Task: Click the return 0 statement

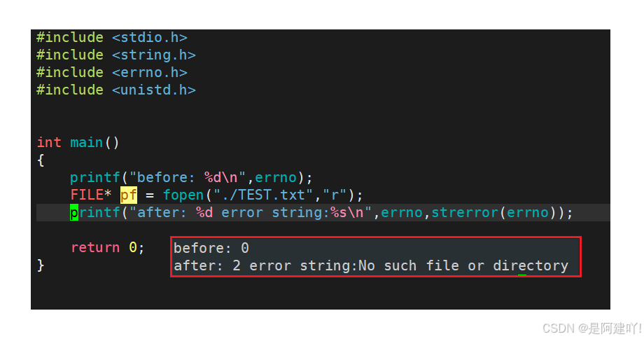Action: (107, 248)
